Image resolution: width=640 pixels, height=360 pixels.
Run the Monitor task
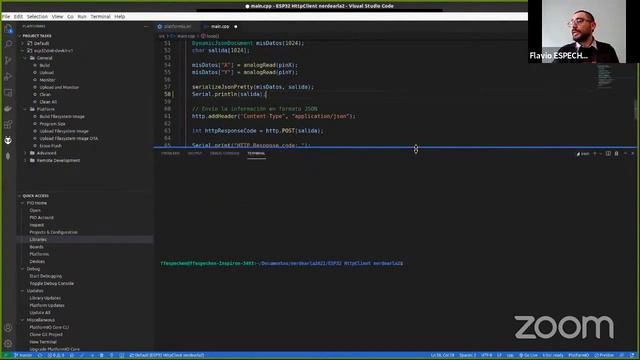tap(47, 80)
